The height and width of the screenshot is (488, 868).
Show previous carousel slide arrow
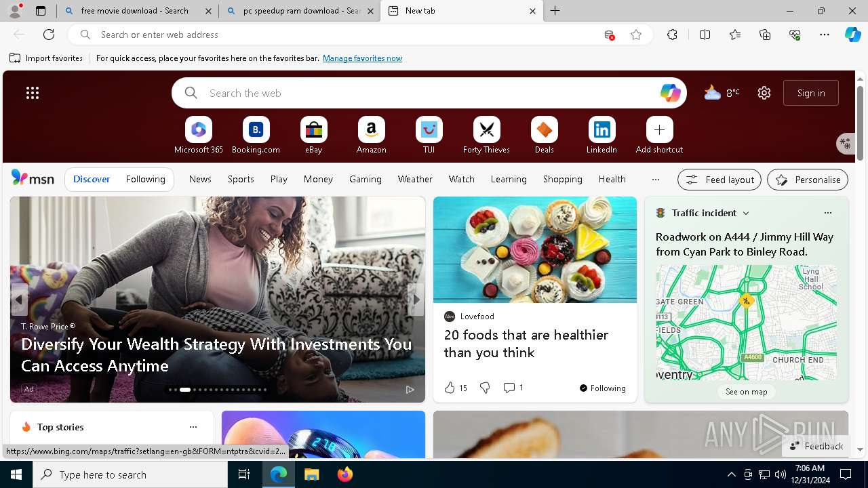coord(19,299)
